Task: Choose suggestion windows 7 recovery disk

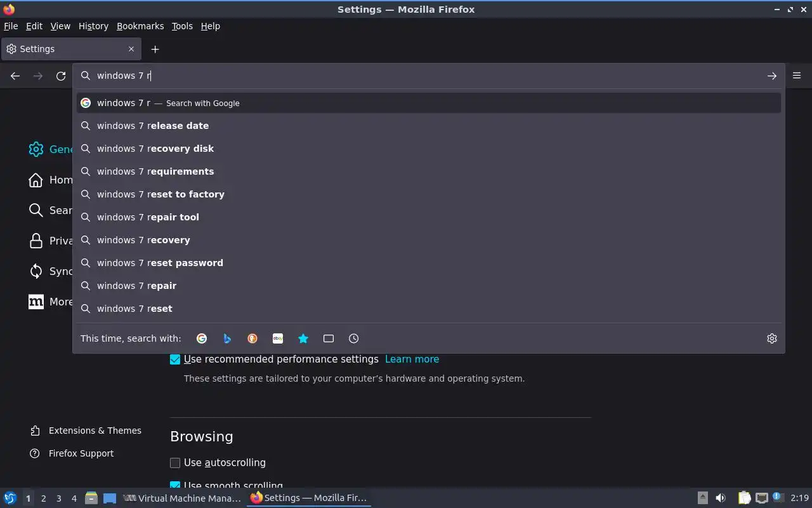Action: tap(429, 149)
